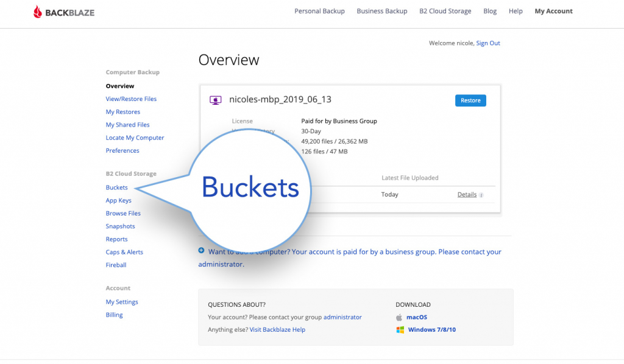
Task: Open Business Backup in top navigation
Action: 382,11
